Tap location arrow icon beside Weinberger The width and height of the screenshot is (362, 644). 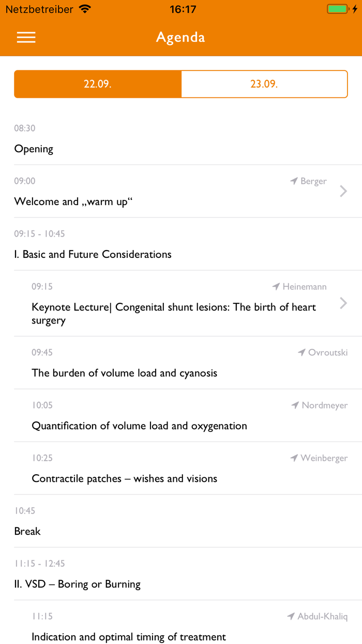(294, 458)
